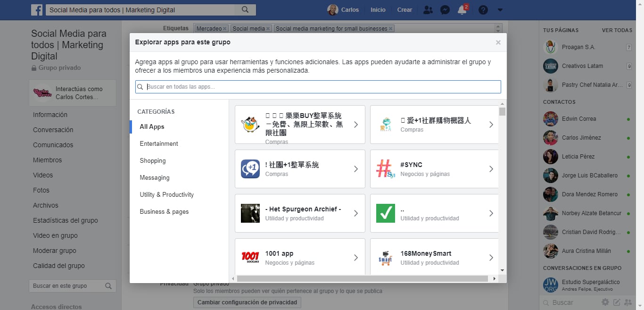Open Friend requests icon in top bar
644x310 pixels.
coord(428,10)
